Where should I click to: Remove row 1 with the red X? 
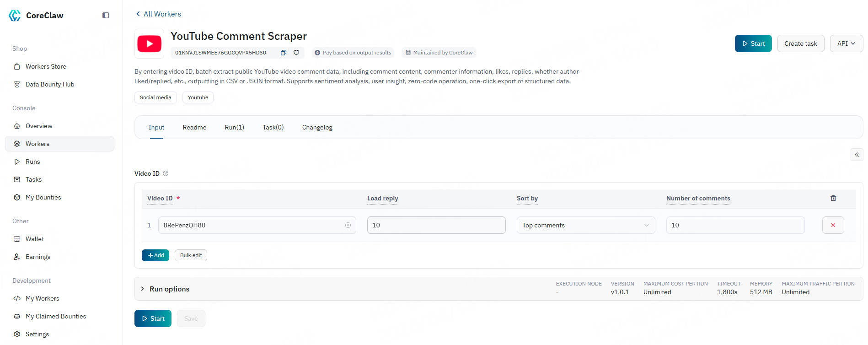click(833, 225)
